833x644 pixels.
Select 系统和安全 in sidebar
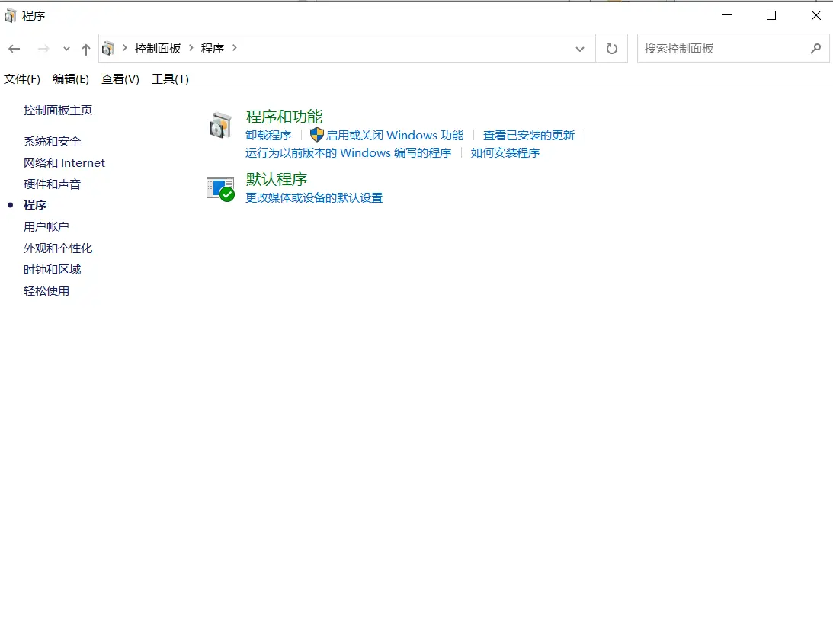coord(52,141)
